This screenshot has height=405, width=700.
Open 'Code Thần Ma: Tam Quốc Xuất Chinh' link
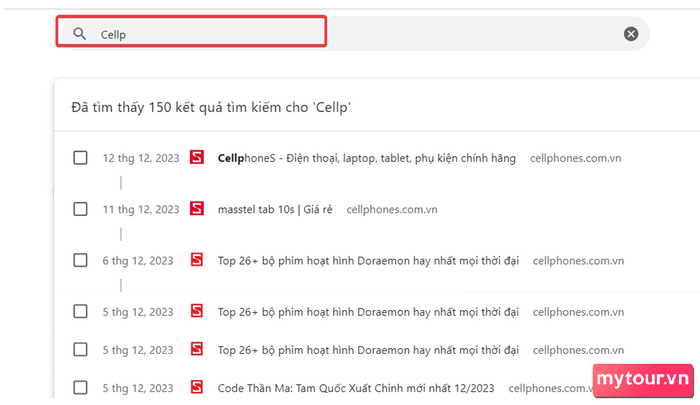[356, 388]
